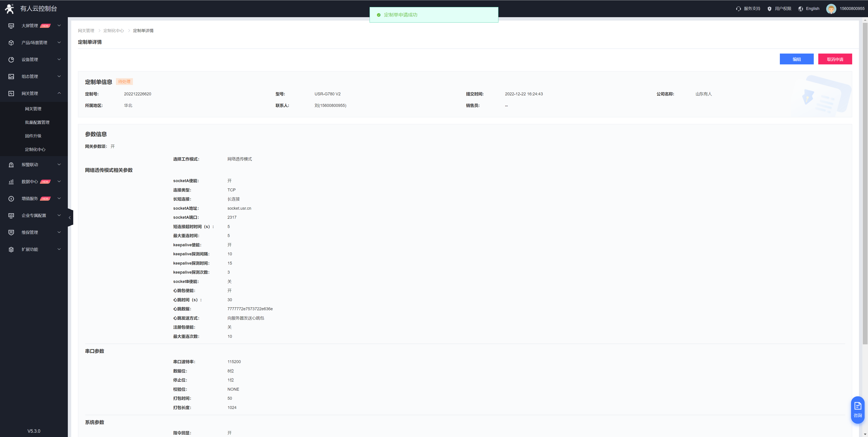Viewport: 868px width, 437px height.
Task: Open the user avatar picture
Action: (831, 9)
